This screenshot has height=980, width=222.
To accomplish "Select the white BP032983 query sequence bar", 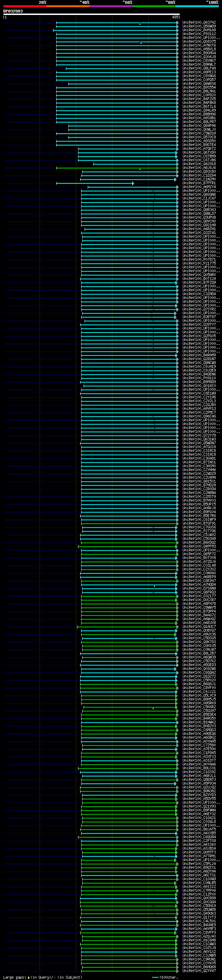I will point(92,14).
